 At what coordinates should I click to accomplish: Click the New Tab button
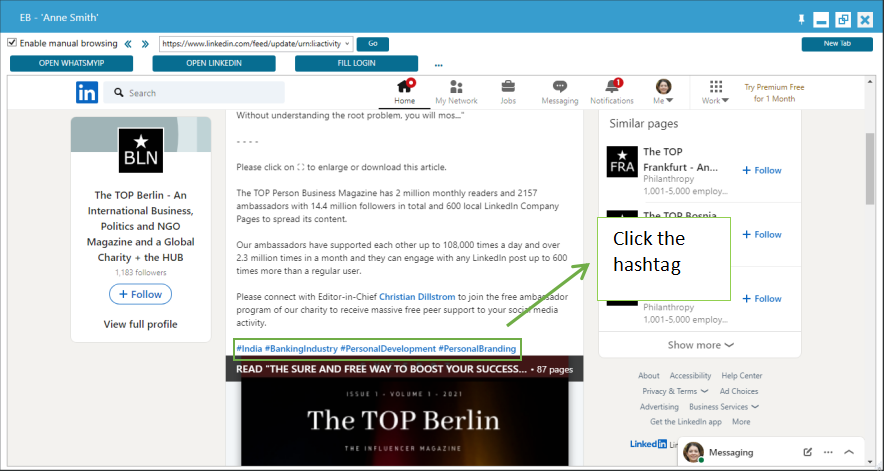837,43
